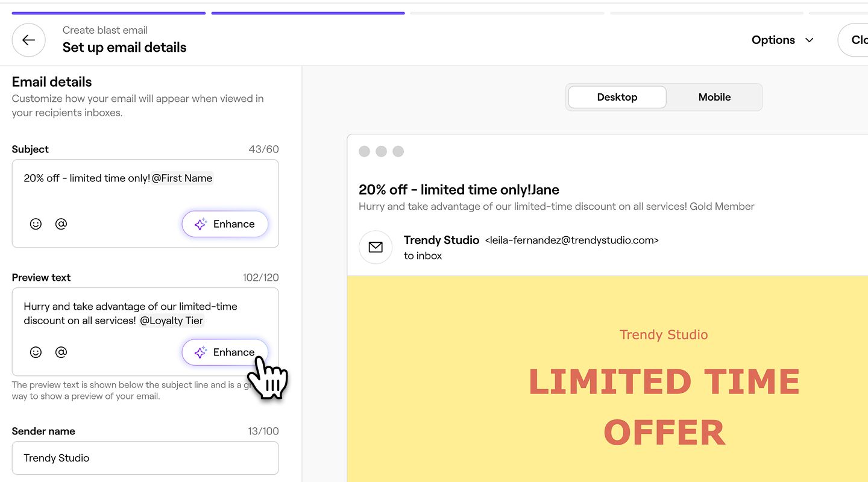The height and width of the screenshot is (482, 868).
Task: Click the chevron next to Options
Action: click(x=810, y=40)
